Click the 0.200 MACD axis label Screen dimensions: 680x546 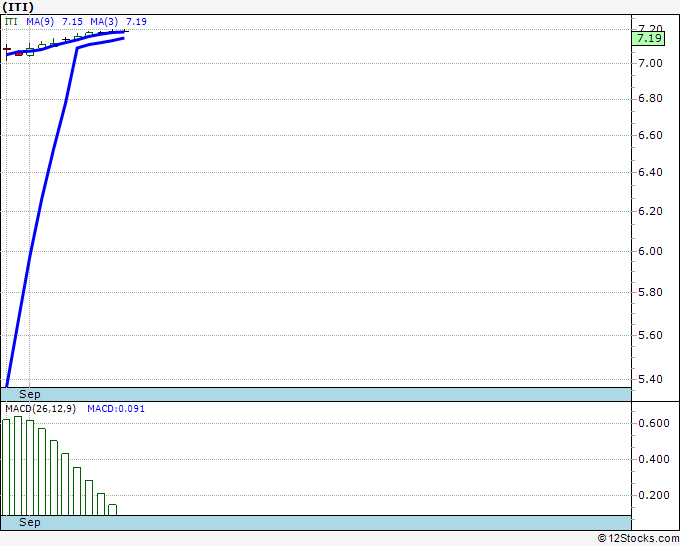click(x=654, y=495)
